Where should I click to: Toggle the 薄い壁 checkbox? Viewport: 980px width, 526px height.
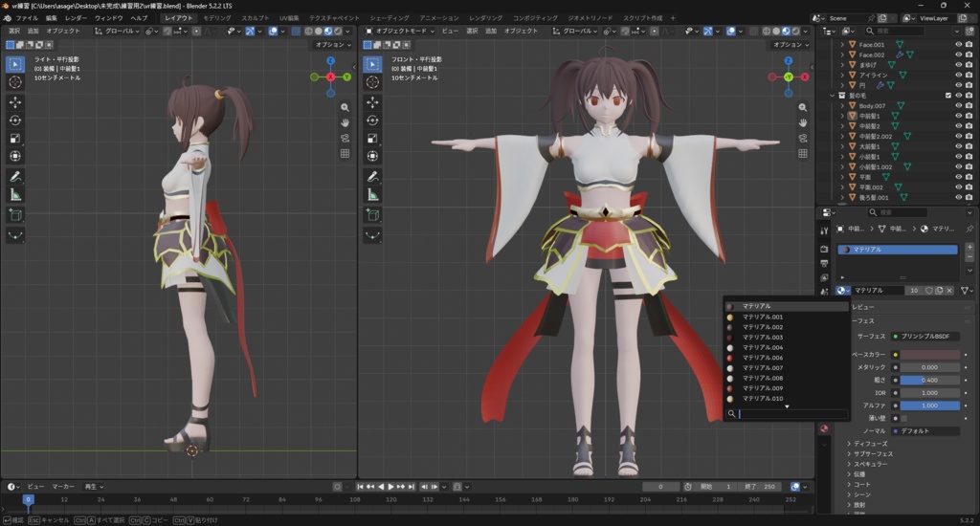(x=903, y=418)
